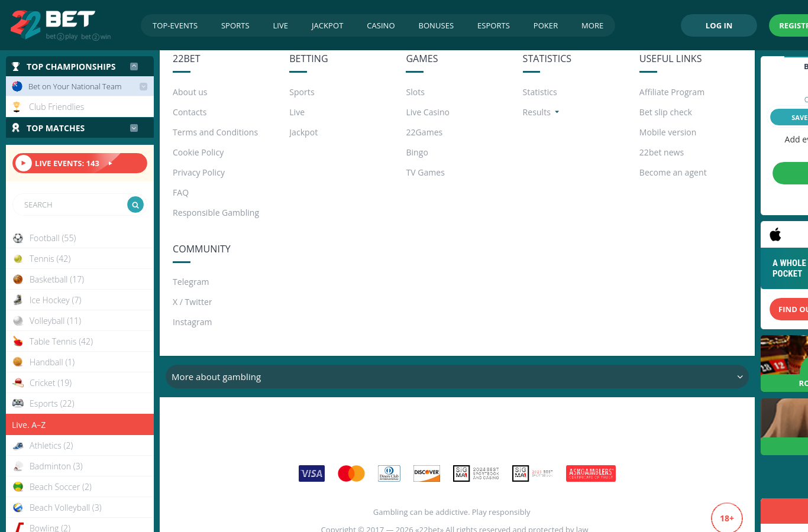Open the MORE menu in navigation
The width and height of the screenshot is (808, 532).
(x=592, y=25)
